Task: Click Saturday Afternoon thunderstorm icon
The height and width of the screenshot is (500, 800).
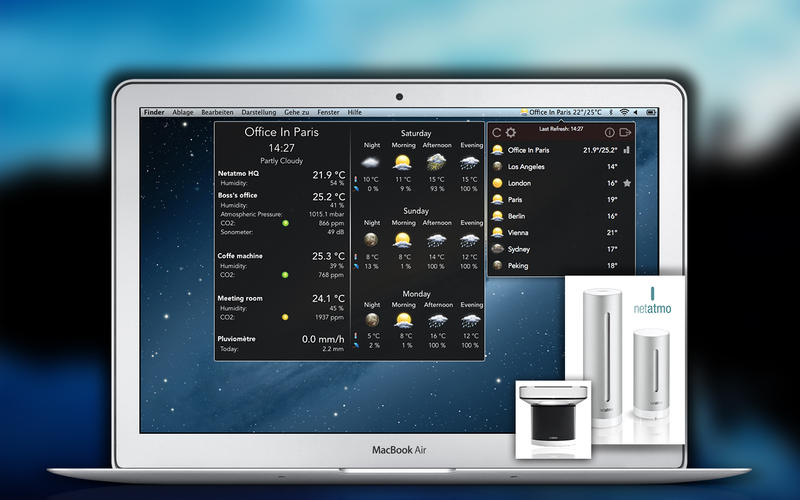Action: coord(436,163)
